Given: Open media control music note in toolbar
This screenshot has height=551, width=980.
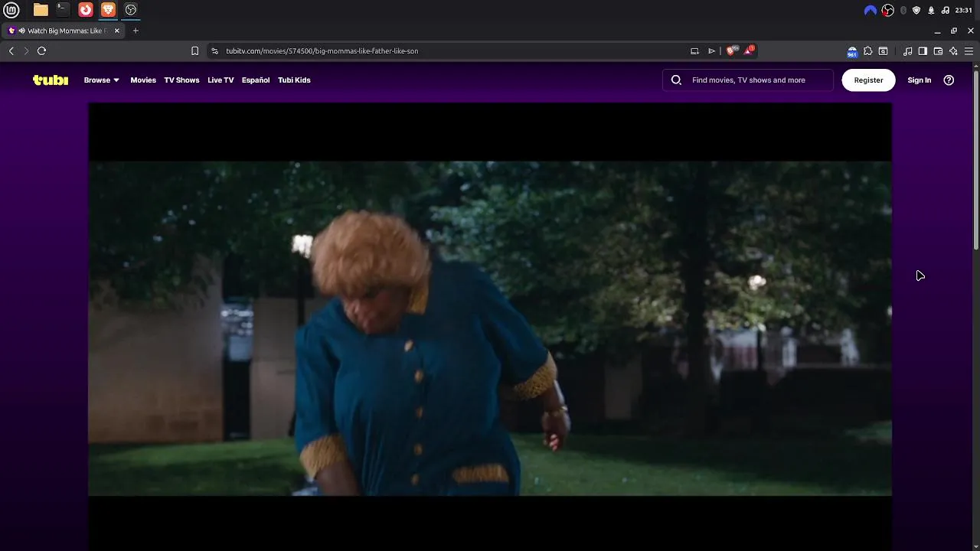Looking at the screenshot, I should [907, 51].
